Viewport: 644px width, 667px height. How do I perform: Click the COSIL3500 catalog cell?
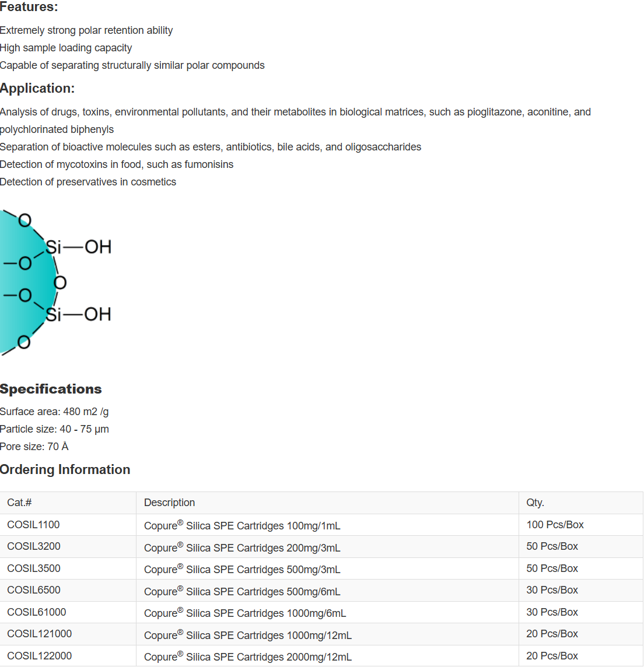(x=34, y=568)
